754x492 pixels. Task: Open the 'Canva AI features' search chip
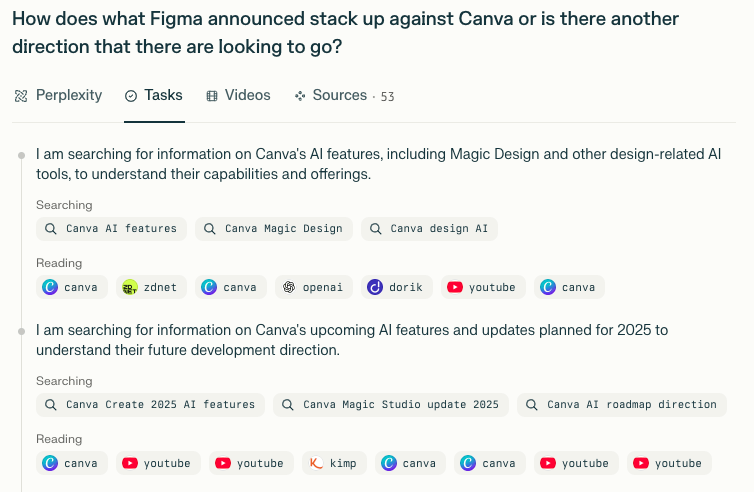pos(111,228)
